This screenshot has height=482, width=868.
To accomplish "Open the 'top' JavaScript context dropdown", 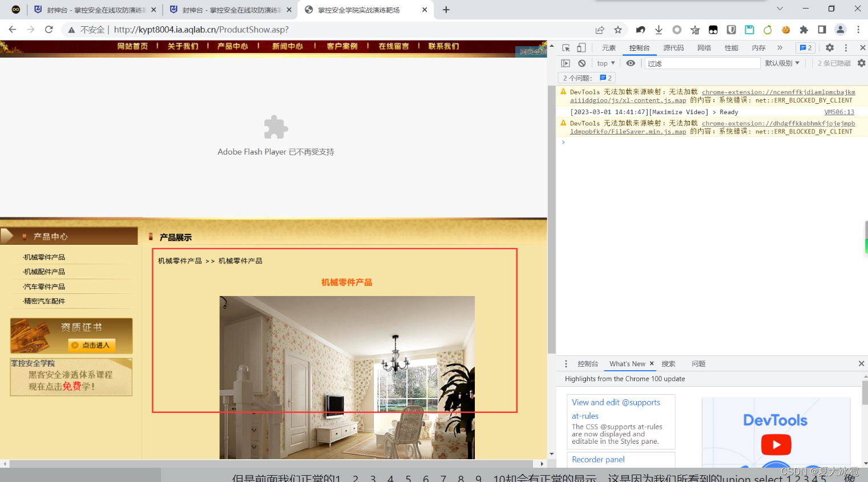I will (605, 63).
